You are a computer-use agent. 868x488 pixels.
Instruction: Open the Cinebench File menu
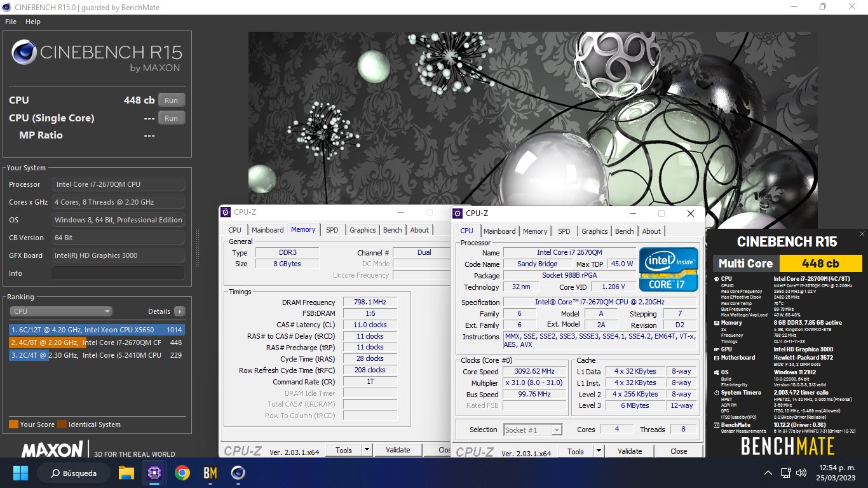11,22
